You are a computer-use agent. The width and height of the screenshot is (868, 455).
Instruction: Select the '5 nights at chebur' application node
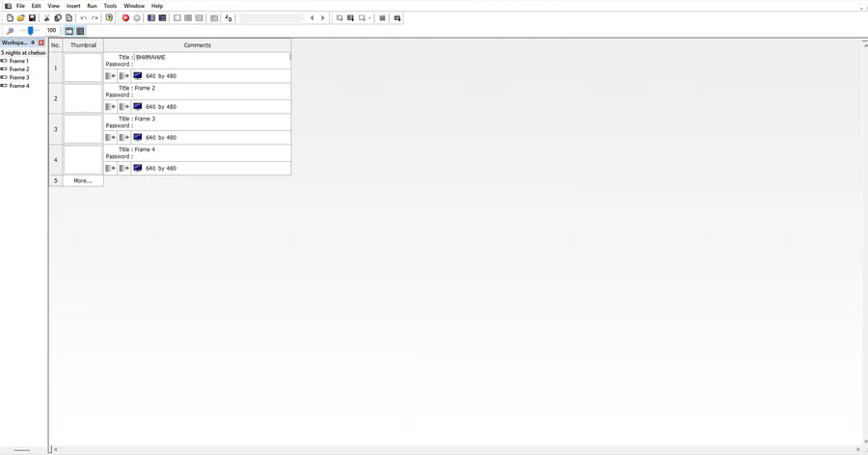coord(23,53)
